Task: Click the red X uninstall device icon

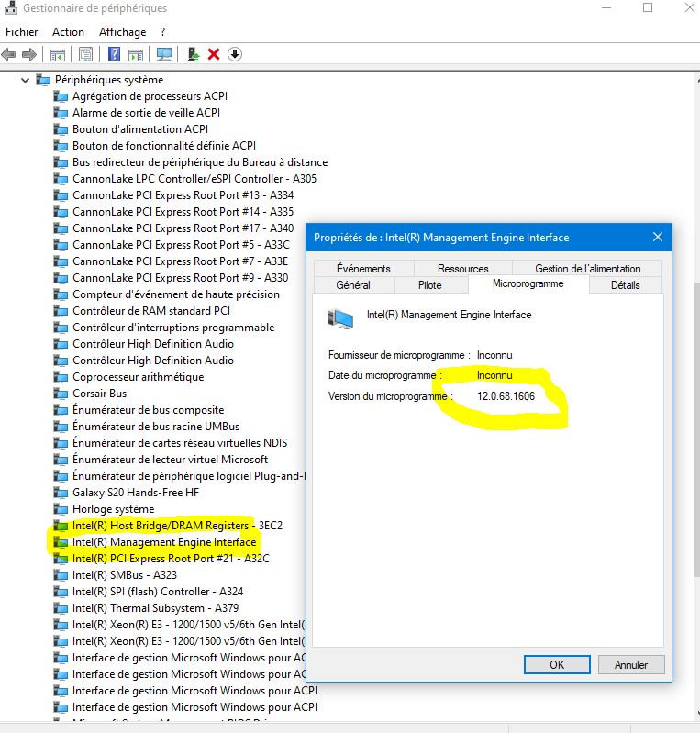Action: click(214, 55)
